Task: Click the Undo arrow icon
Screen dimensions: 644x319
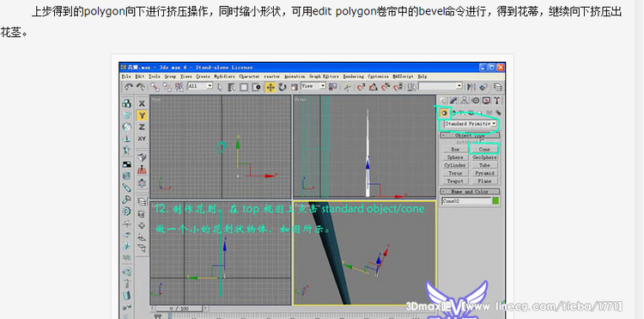Action: (129, 87)
